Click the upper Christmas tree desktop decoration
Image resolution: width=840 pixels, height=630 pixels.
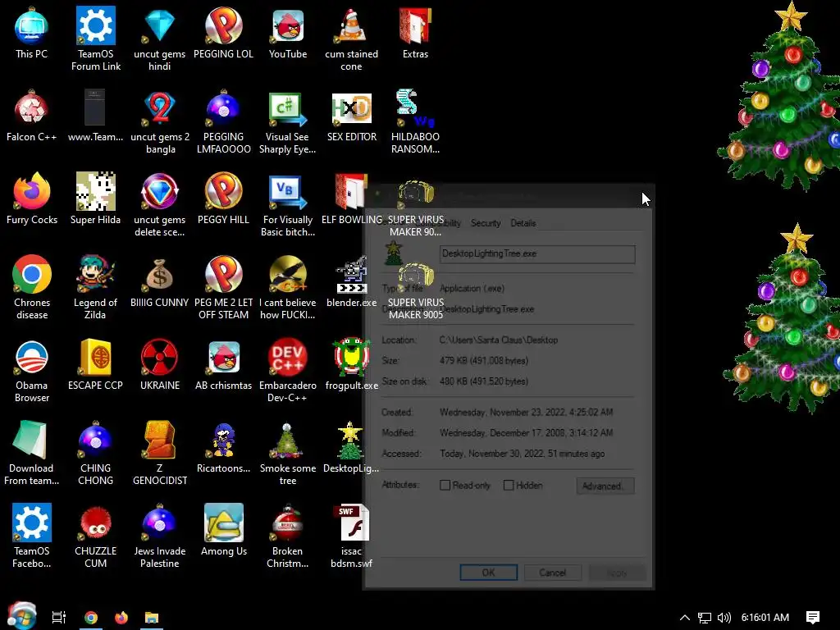pos(779,95)
